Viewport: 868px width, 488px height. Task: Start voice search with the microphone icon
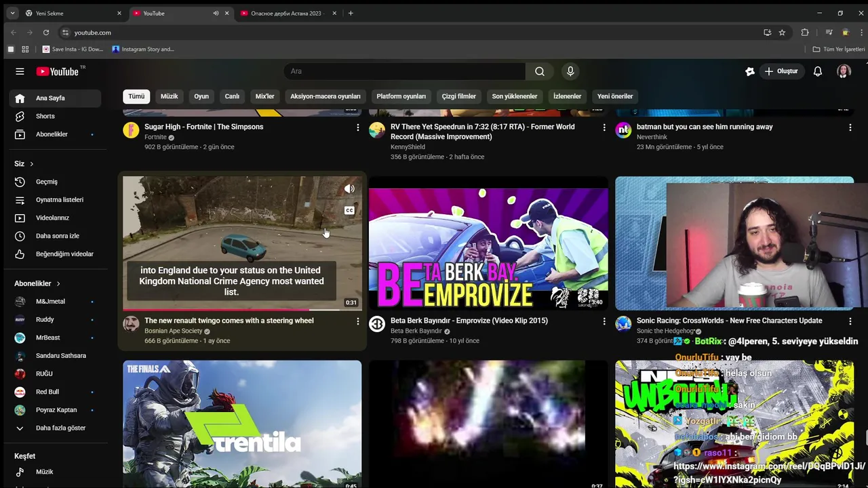click(x=570, y=71)
